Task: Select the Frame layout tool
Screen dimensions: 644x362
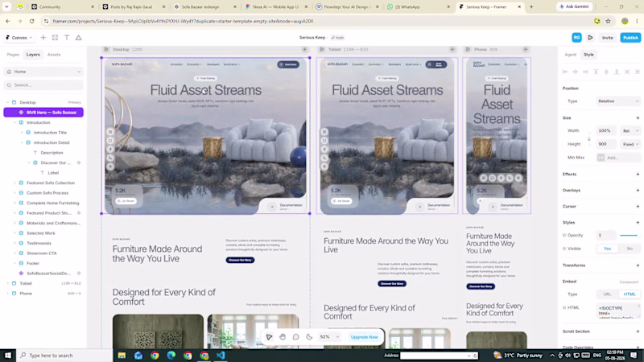Action: 55,38
